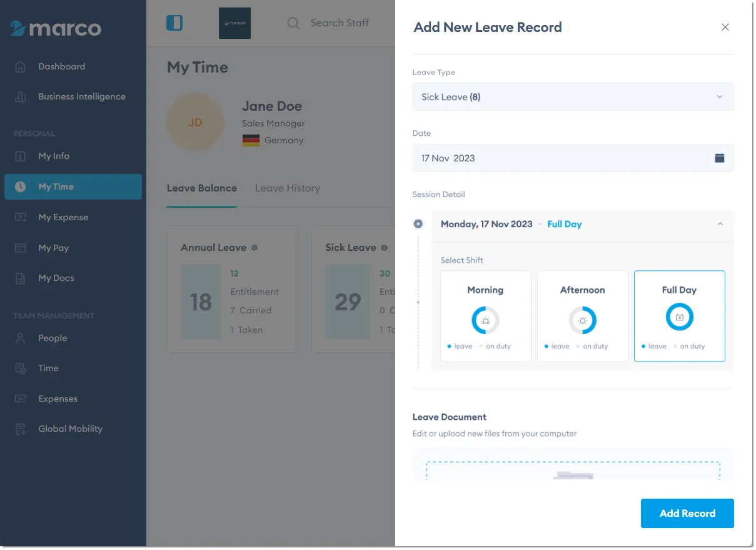The image size is (756, 550).
Task: Click the People person icon
Action: click(21, 338)
